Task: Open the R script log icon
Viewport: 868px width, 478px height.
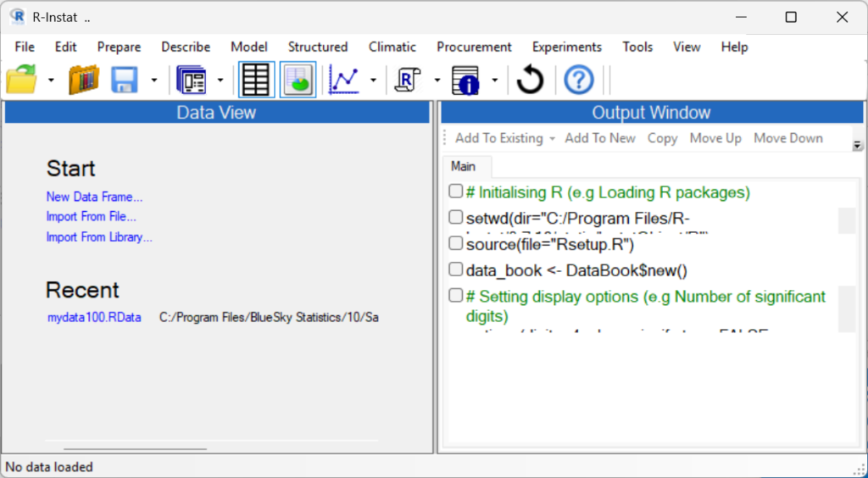Action: coord(409,81)
